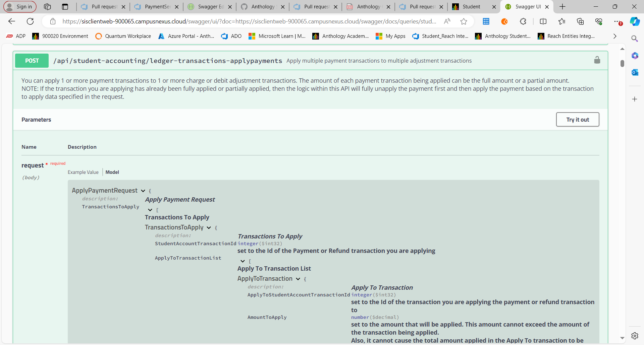Viewport: 644px width, 345px height.
Task: Show more favorites bar items chevron
Action: pyautogui.click(x=615, y=36)
